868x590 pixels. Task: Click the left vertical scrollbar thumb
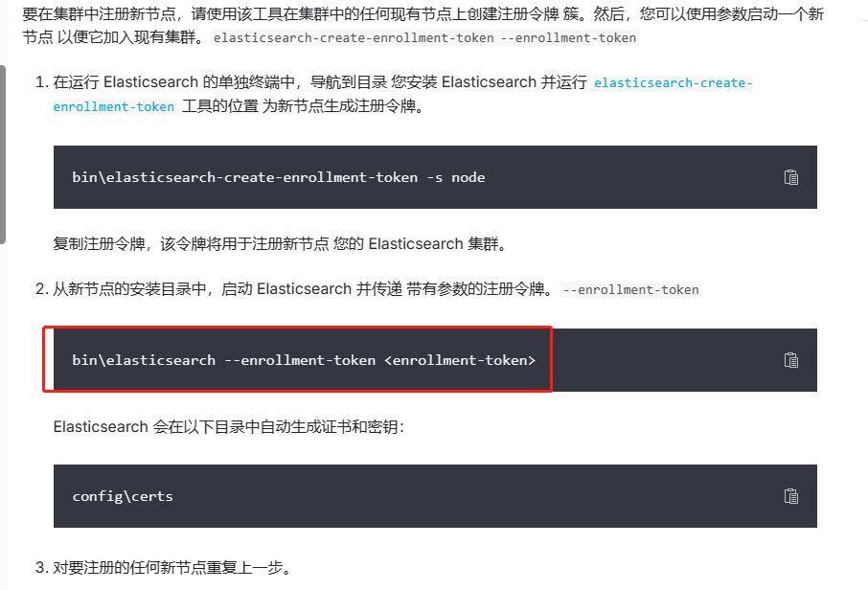point(3,154)
